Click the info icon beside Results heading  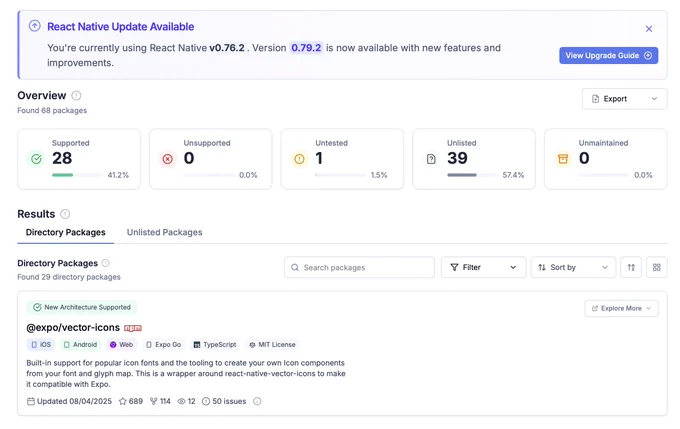pos(65,214)
